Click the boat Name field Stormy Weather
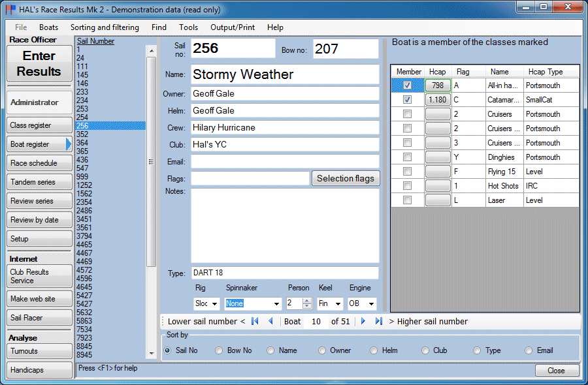The height and width of the screenshot is (385, 588). (285, 74)
